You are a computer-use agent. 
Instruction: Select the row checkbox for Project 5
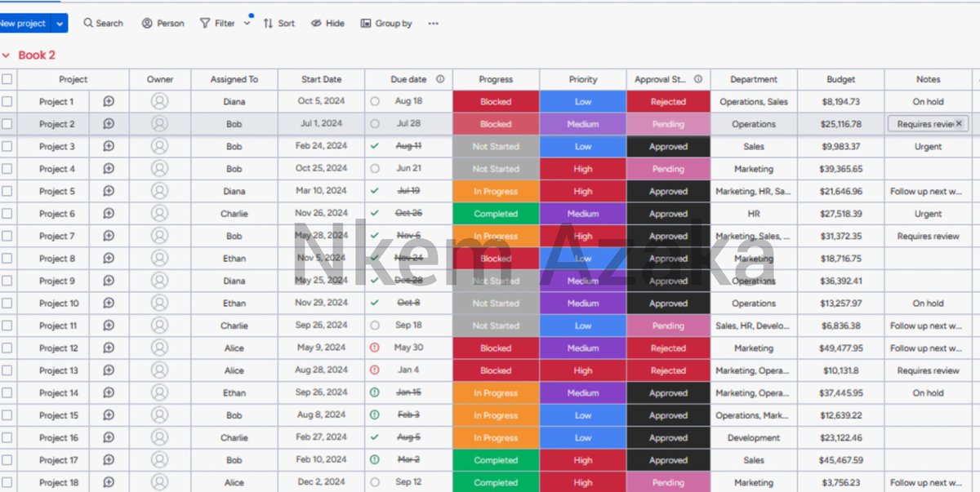[x=7, y=191]
